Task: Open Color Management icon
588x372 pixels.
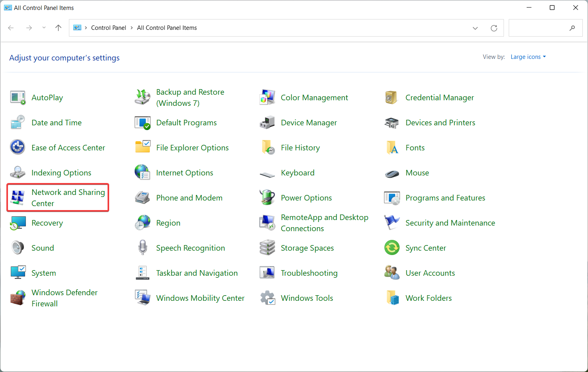Action: point(267,97)
